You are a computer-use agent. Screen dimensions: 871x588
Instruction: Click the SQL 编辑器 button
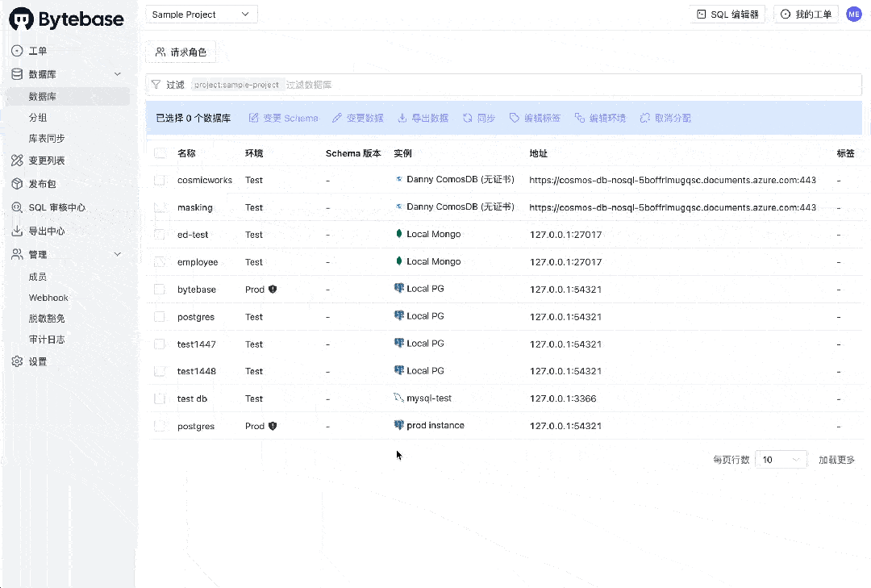pyautogui.click(x=727, y=15)
